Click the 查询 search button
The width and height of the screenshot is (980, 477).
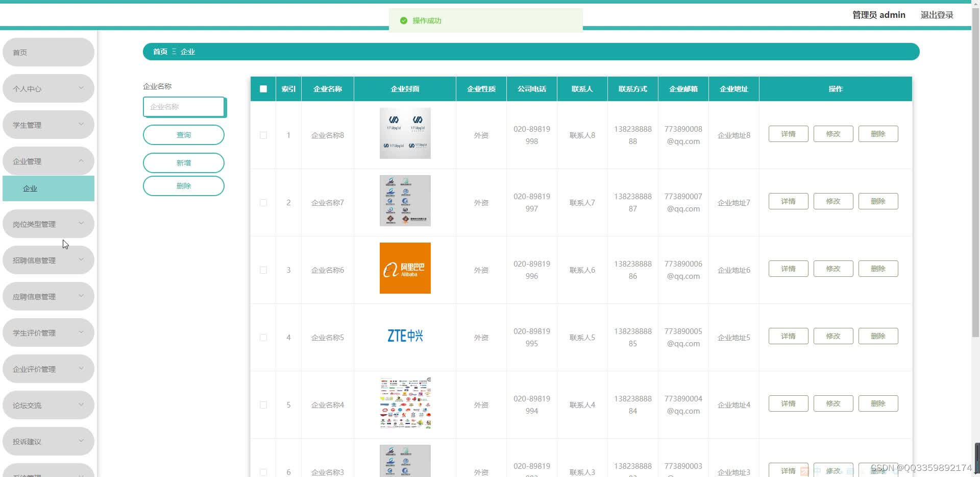click(x=184, y=135)
